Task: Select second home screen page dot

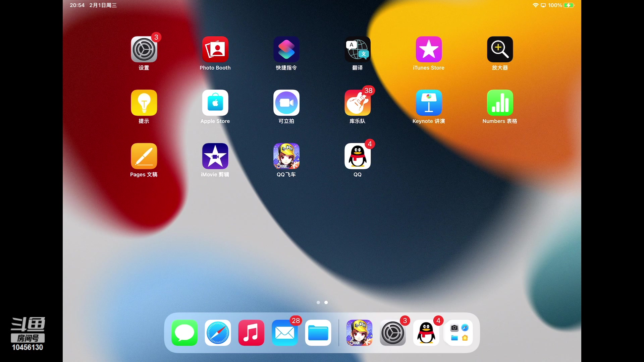Action: 326,302
